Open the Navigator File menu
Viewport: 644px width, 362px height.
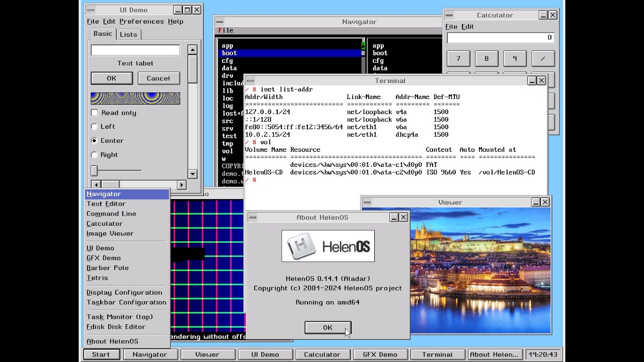[225, 30]
